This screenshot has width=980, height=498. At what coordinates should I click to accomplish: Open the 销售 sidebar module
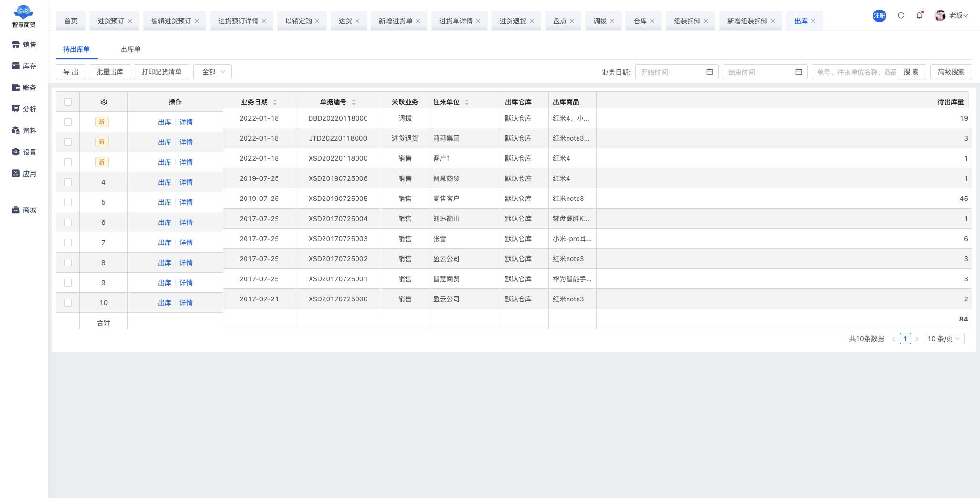pos(24,44)
